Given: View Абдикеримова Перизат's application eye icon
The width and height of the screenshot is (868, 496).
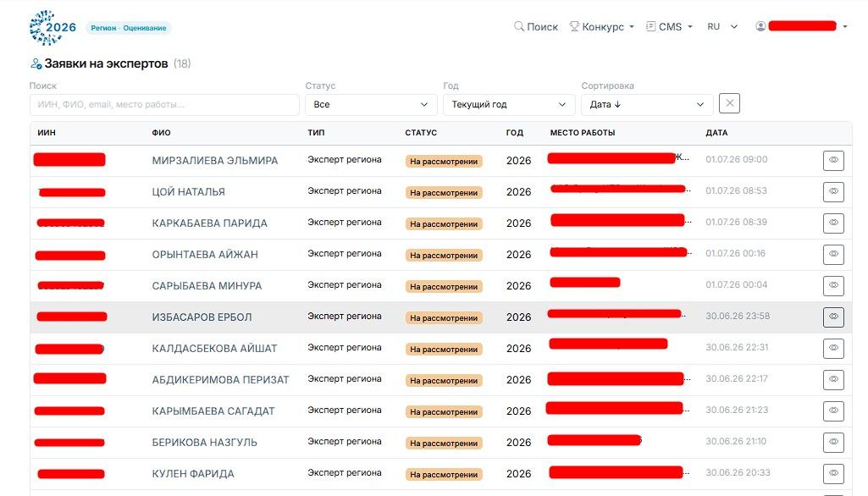Looking at the screenshot, I should coord(833,380).
